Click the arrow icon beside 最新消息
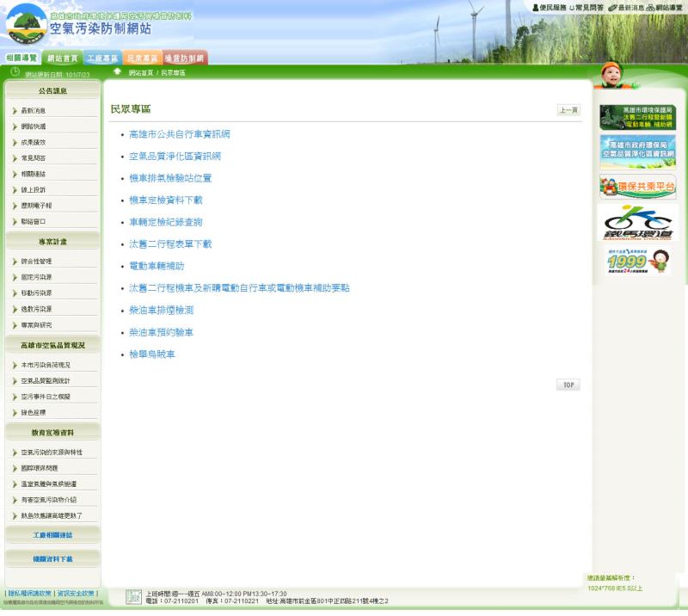Image resolution: width=688 pixels, height=616 pixels. click(15, 111)
